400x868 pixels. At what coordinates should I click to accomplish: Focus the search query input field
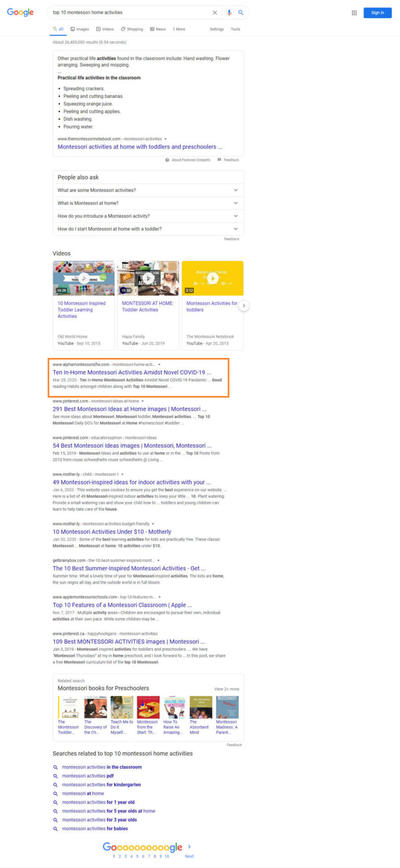(x=130, y=13)
